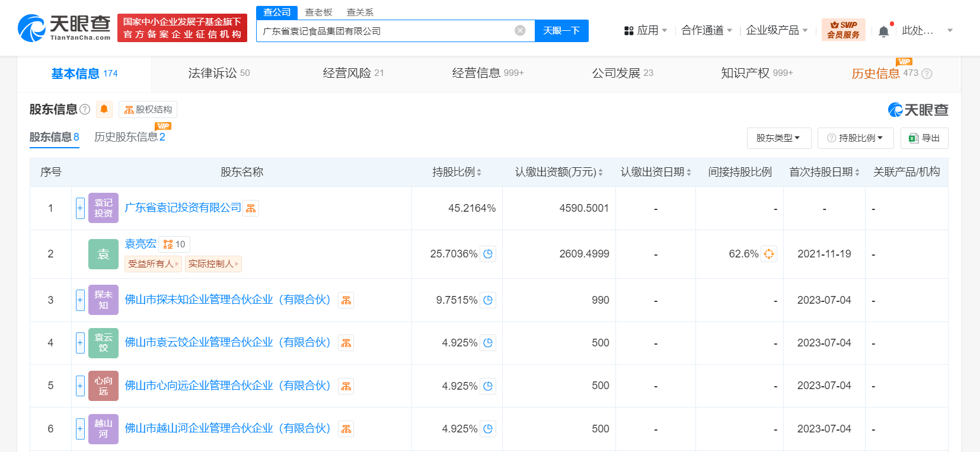Click pie chart icon in row 6

488,429
